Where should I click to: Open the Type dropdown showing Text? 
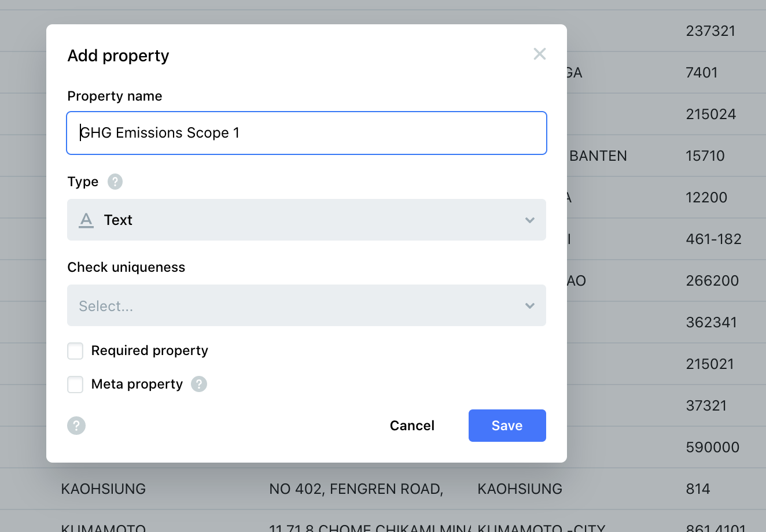(x=307, y=220)
